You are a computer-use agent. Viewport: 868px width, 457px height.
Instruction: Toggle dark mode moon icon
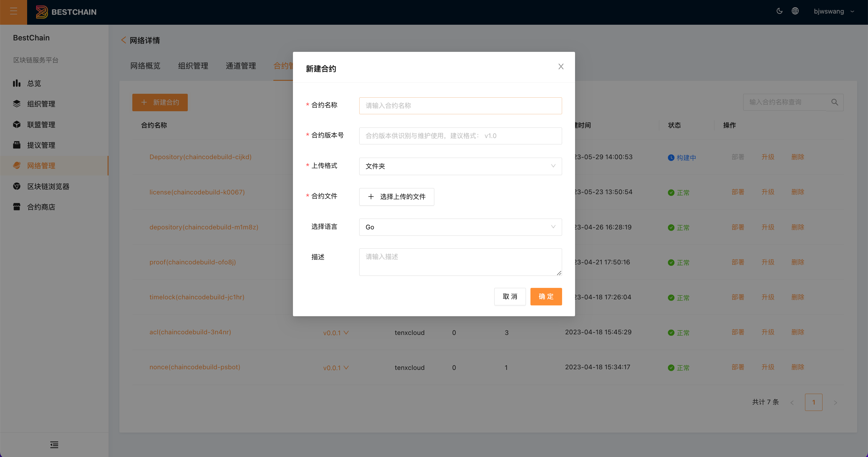(779, 11)
